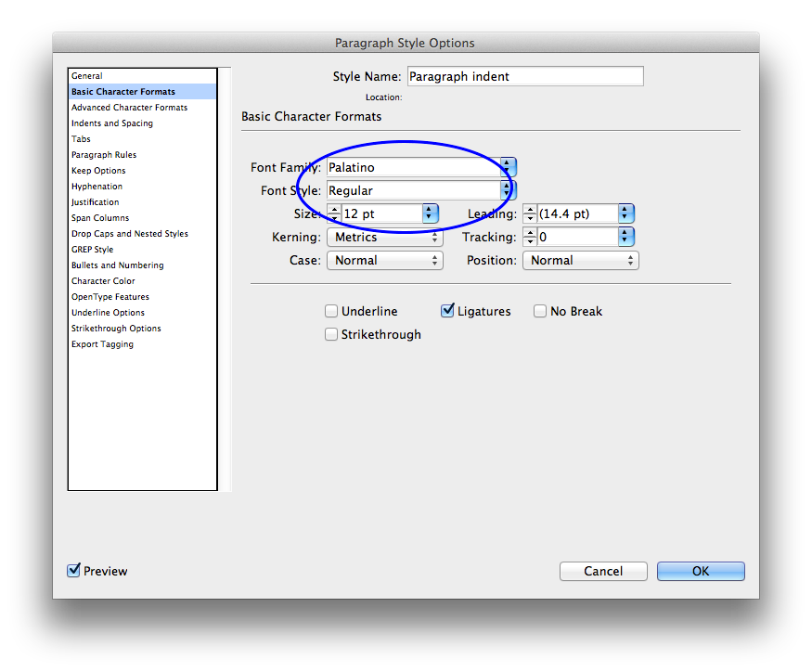Uncheck the Ligatures checkbox
Viewport: 812px width, 672px height.
point(447,311)
